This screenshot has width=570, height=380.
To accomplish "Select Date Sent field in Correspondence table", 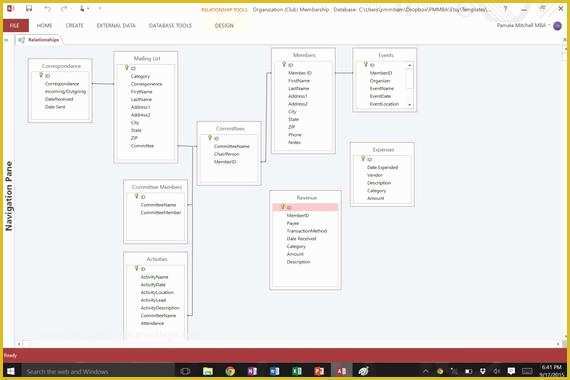I will (55, 107).
